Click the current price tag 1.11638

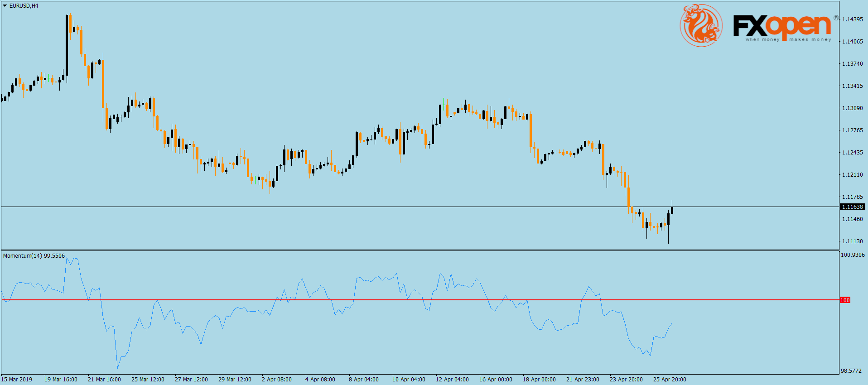pyautogui.click(x=852, y=207)
